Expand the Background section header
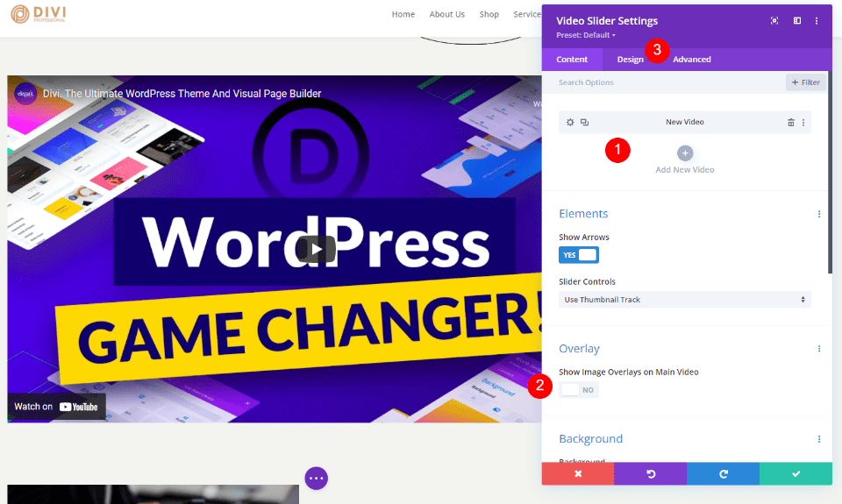This screenshot has width=842, height=504. pos(590,439)
